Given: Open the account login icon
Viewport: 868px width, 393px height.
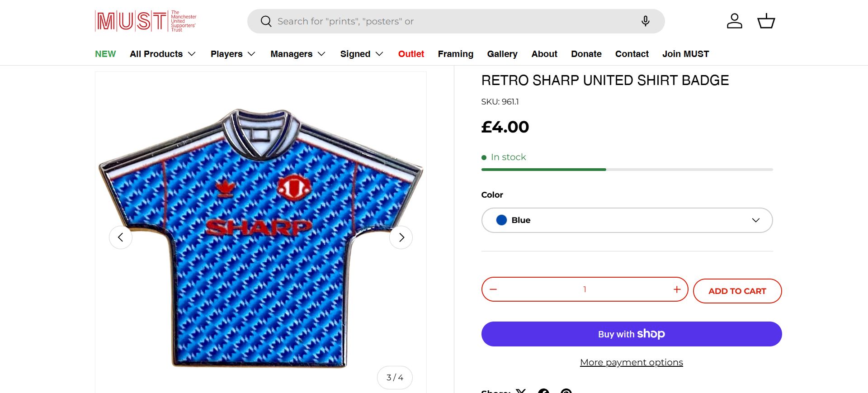Looking at the screenshot, I should (x=734, y=21).
